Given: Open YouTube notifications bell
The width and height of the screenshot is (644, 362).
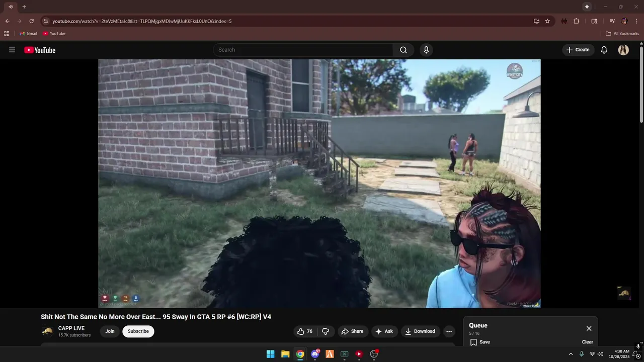Looking at the screenshot, I should [x=604, y=50].
